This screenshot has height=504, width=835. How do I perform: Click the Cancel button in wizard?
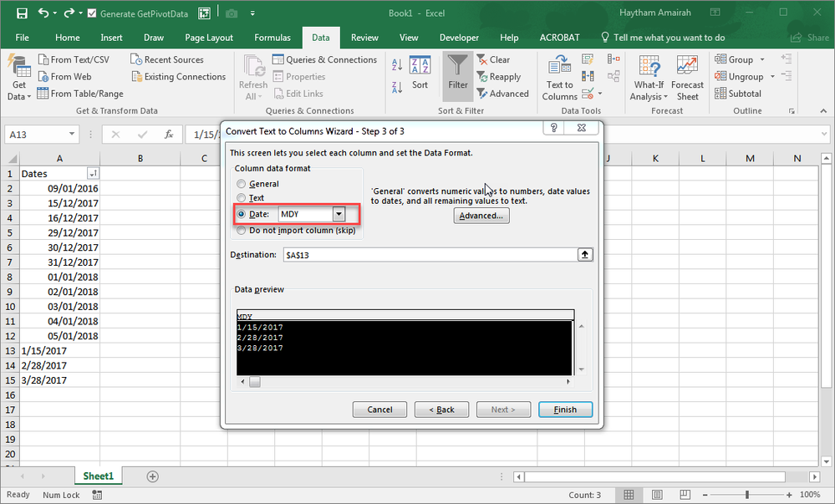(379, 410)
